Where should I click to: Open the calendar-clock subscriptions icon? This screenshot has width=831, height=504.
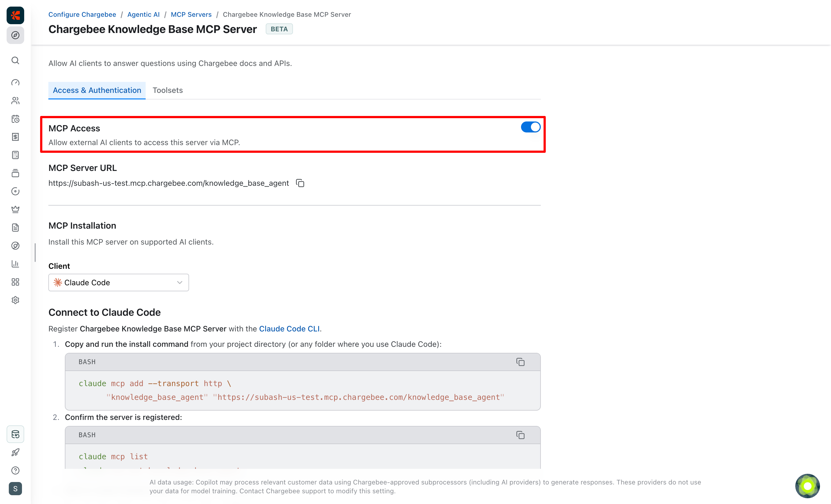click(x=15, y=119)
